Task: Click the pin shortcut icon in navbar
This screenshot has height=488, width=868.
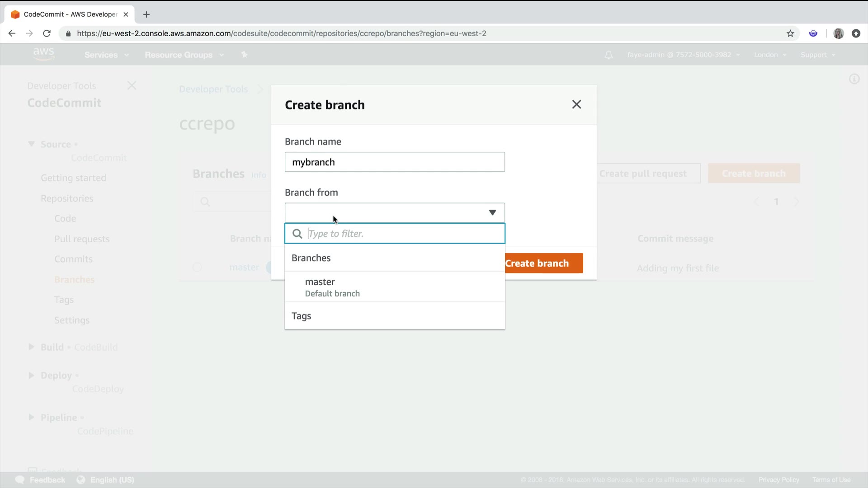Action: (x=245, y=55)
